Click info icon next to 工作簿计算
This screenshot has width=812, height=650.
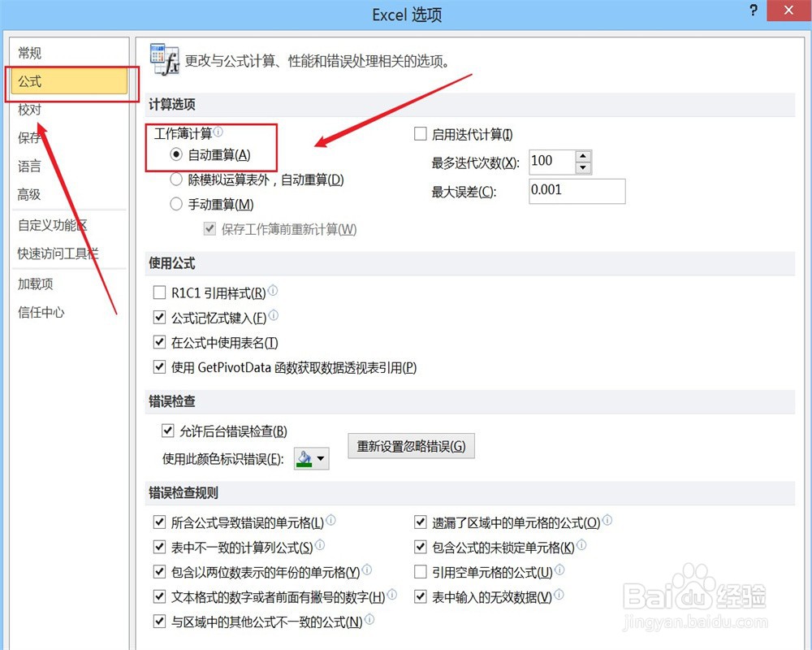click(x=218, y=132)
